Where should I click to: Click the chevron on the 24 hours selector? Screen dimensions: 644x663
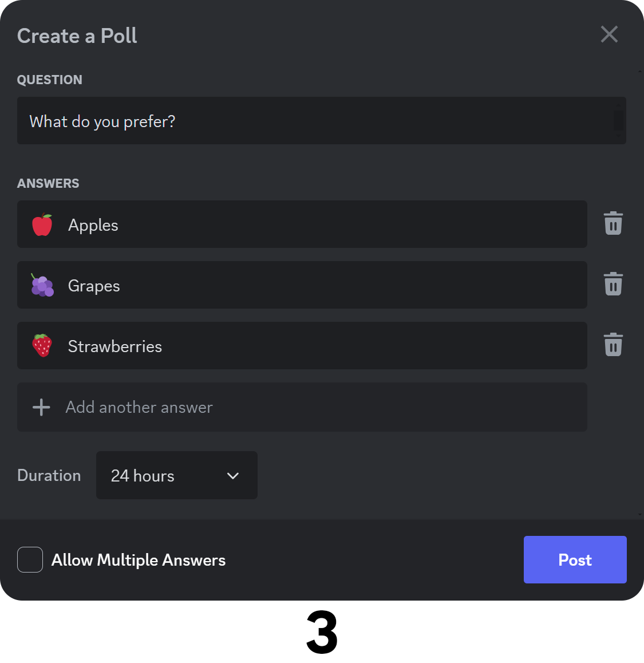tap(232, 475)
